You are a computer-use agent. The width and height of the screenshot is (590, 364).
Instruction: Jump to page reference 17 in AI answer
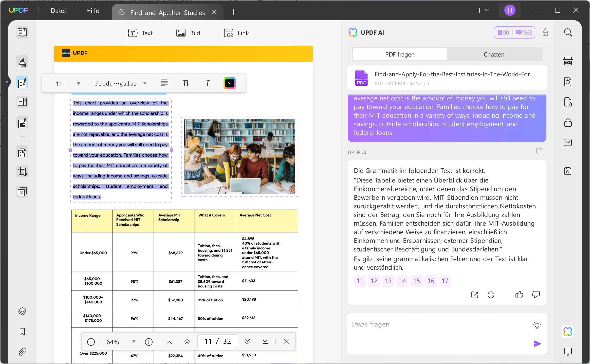[x=445, y=281]
